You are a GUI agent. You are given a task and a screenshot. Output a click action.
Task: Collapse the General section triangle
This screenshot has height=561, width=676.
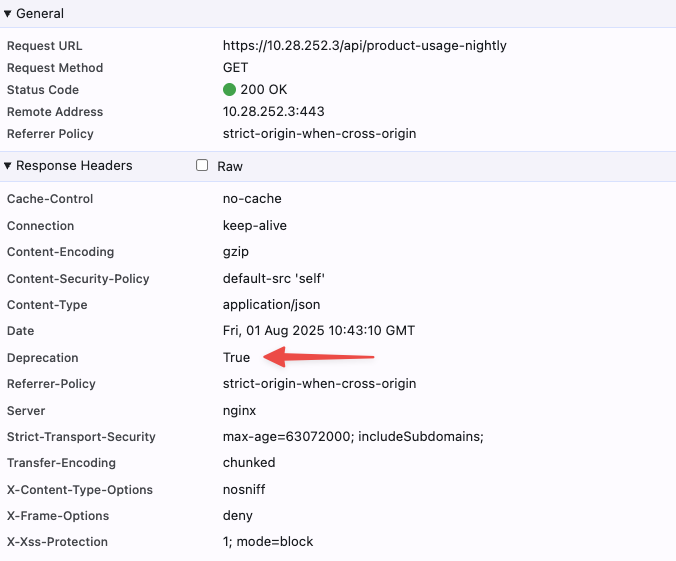click(8, 14)
